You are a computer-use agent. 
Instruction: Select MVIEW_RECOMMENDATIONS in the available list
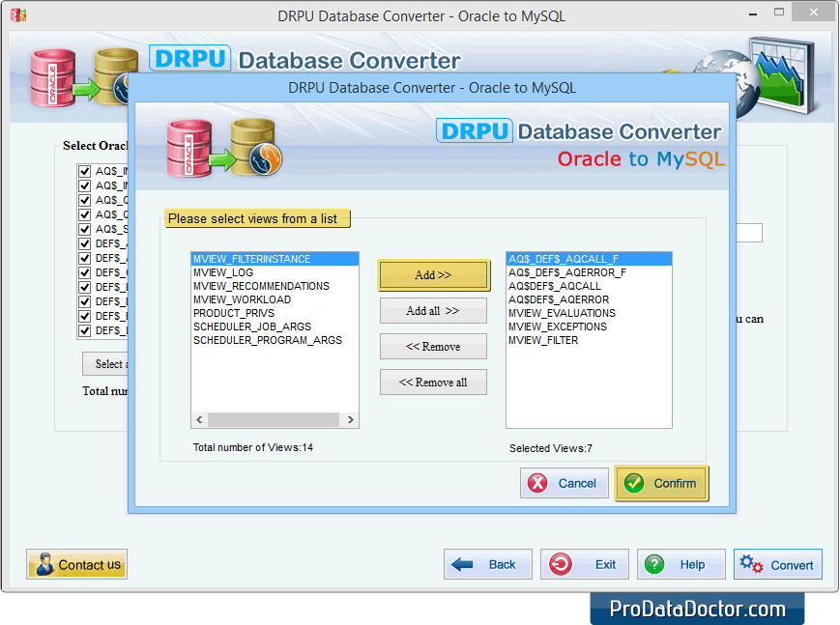point(275,286)
